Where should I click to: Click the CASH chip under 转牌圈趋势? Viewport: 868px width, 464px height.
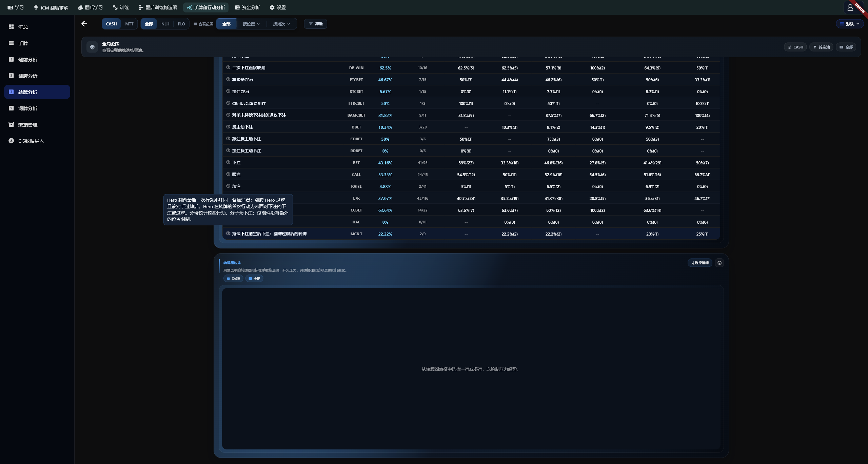[x=233, y=278]
